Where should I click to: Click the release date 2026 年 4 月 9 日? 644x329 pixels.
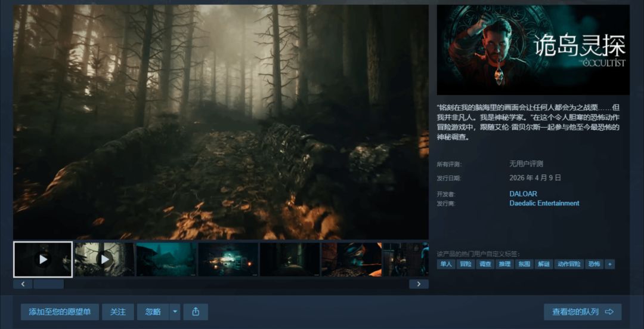[535, 178]
